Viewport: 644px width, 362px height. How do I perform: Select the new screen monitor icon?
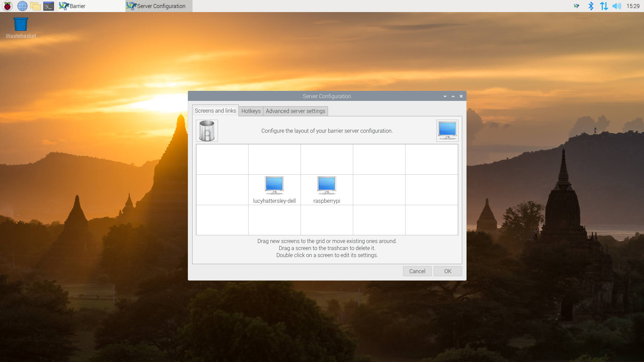click(447, 130)
